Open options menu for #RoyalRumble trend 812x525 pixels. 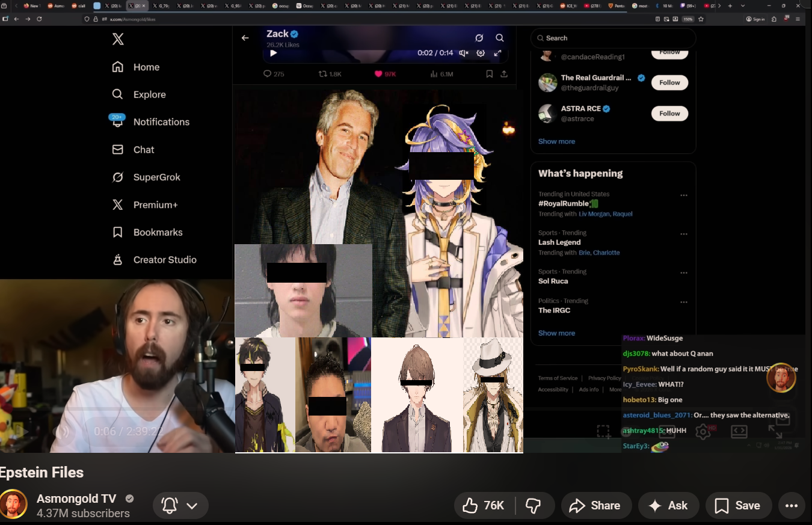coord(683,195)
